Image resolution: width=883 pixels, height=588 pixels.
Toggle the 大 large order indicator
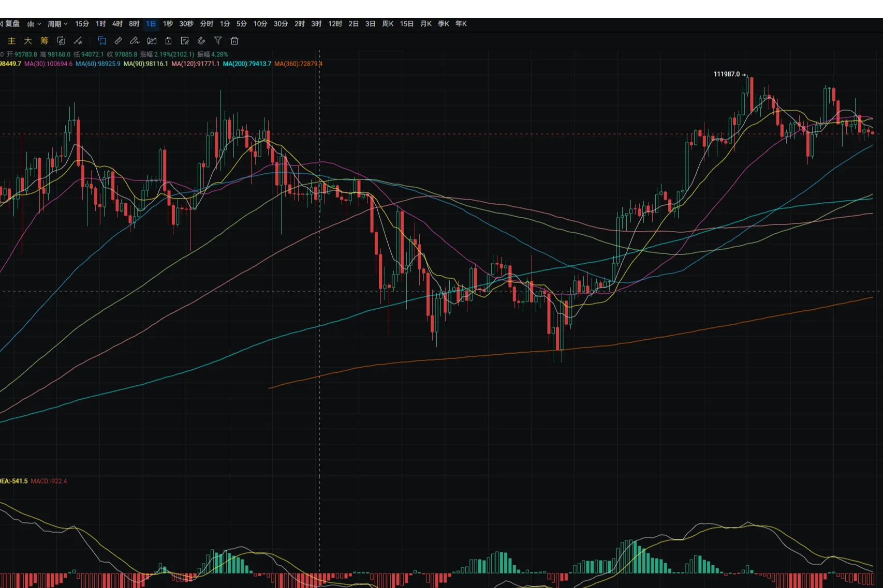point(28,41)
